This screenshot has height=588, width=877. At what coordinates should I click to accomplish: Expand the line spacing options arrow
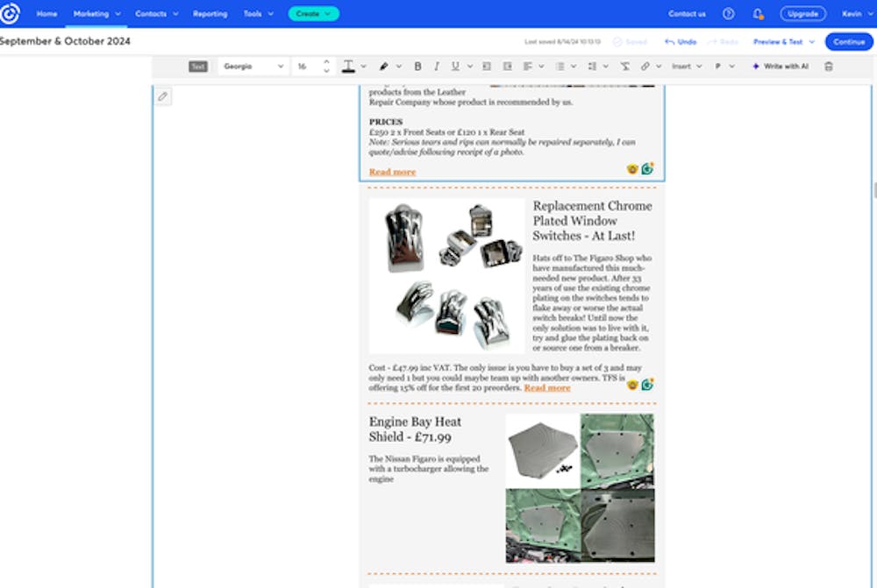tap(606, 67)
